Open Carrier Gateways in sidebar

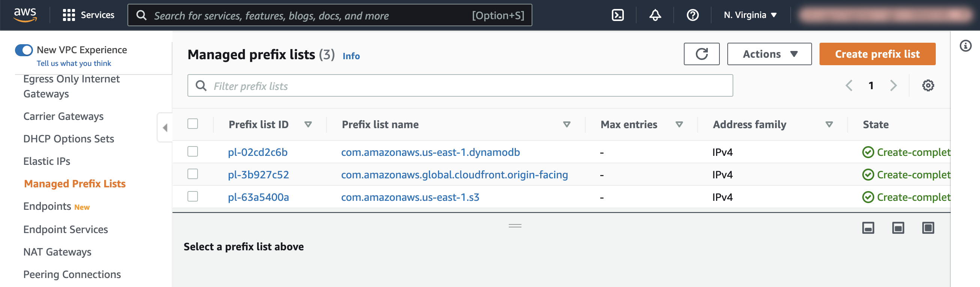[x=63, y=116]
